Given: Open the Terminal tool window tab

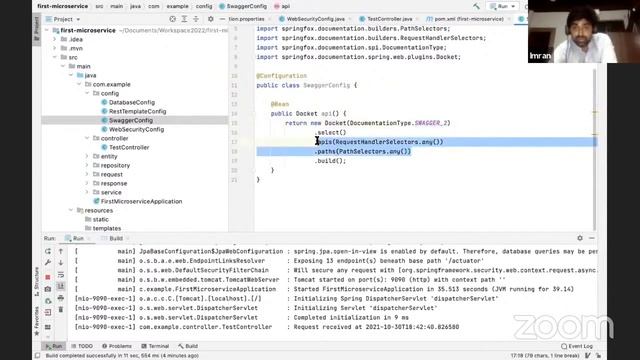Looking at the screenshot, I should (155, 346).
